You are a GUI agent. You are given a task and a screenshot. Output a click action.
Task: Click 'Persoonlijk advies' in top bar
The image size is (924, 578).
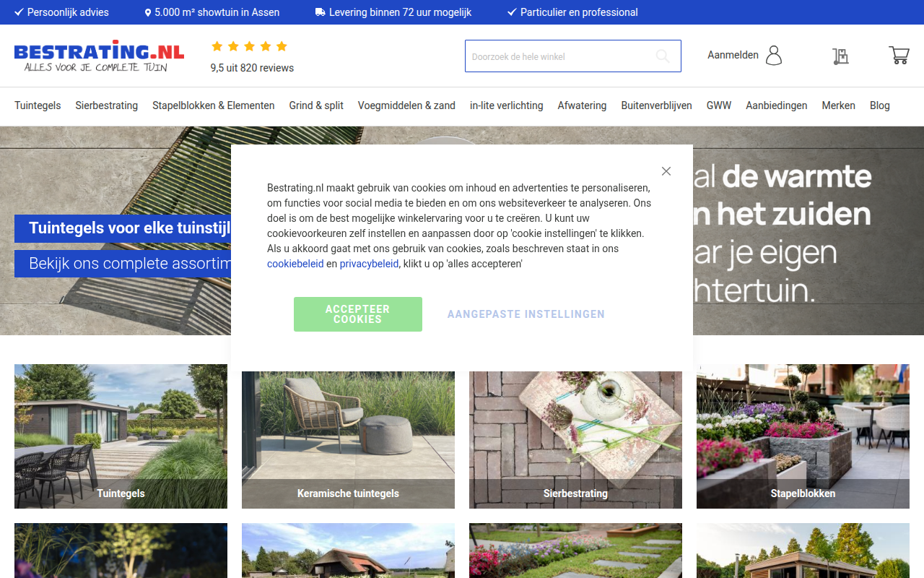point(68,12)
